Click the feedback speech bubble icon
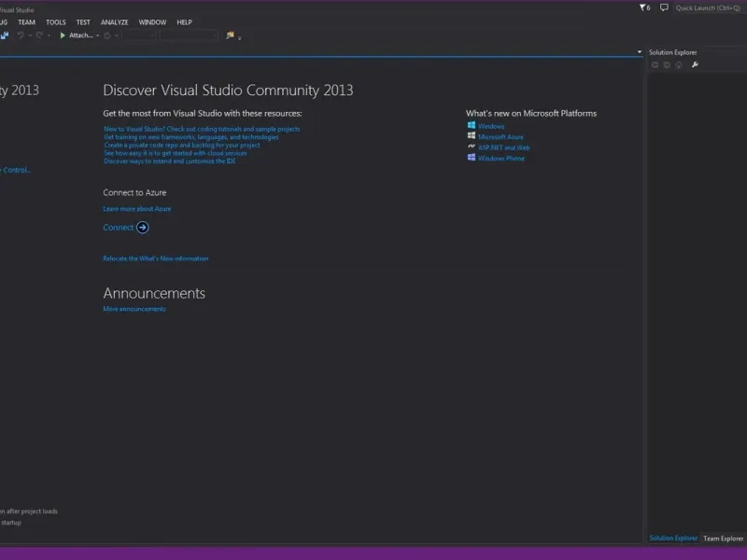This screenshot has width=747, height=560. pos(664,7)
